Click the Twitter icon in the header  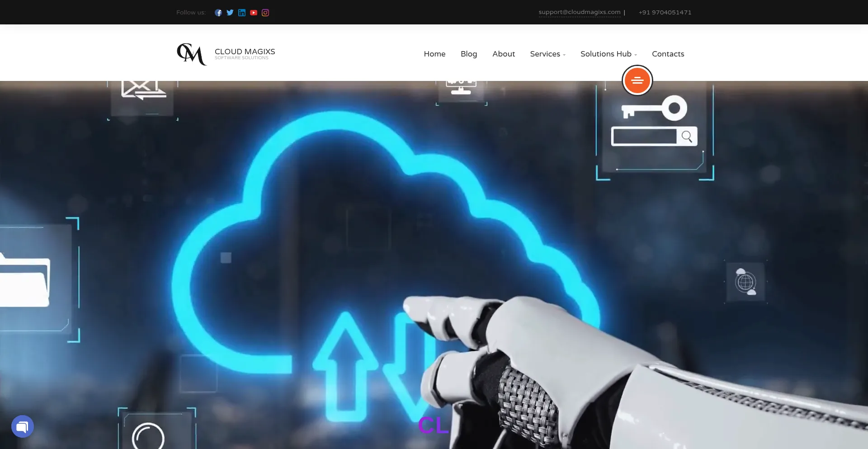230,12
